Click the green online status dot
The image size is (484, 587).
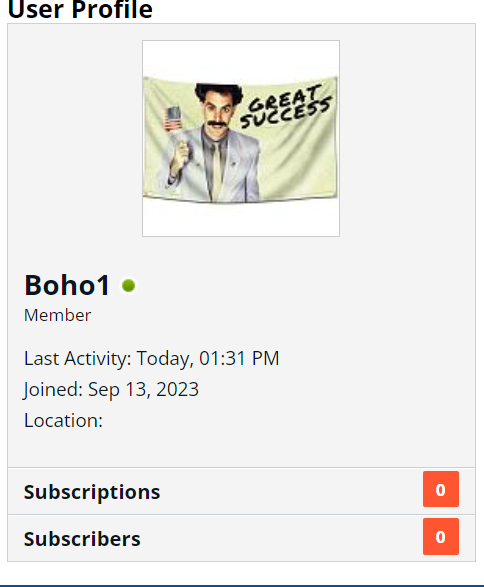click(128, 286)
